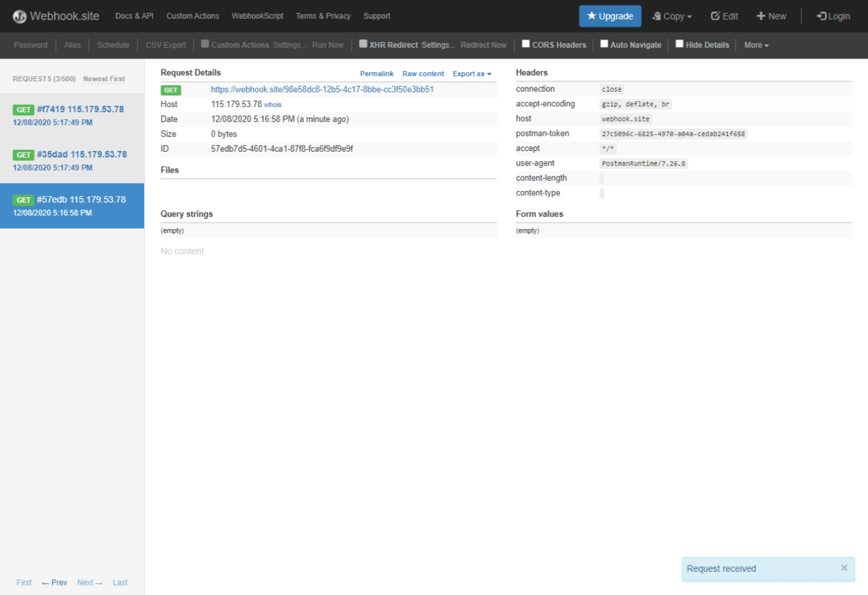
Task: Toggle Newest First sort order
Action: (104, 79)
